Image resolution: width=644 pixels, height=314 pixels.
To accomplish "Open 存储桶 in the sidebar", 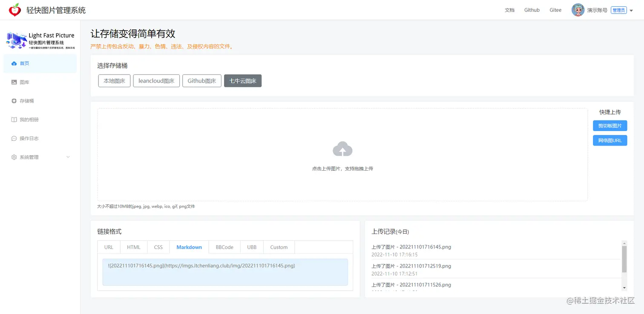I will [x=40, y=101].
